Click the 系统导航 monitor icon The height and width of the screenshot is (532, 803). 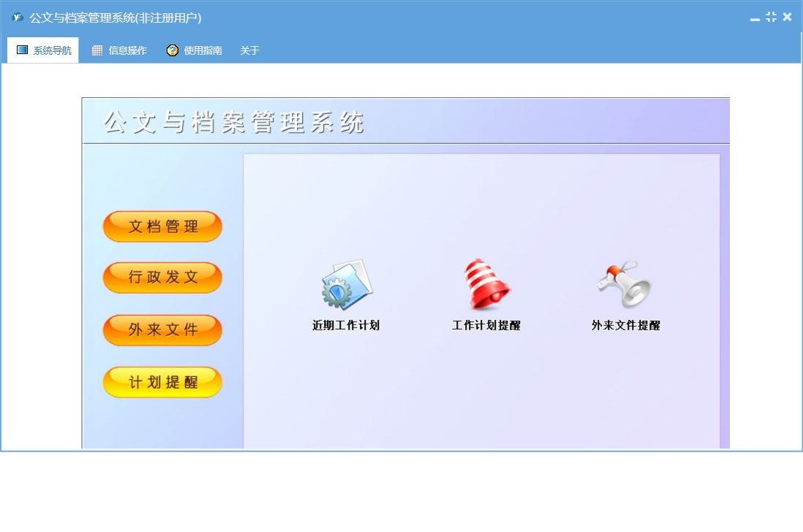coord(22,50)
